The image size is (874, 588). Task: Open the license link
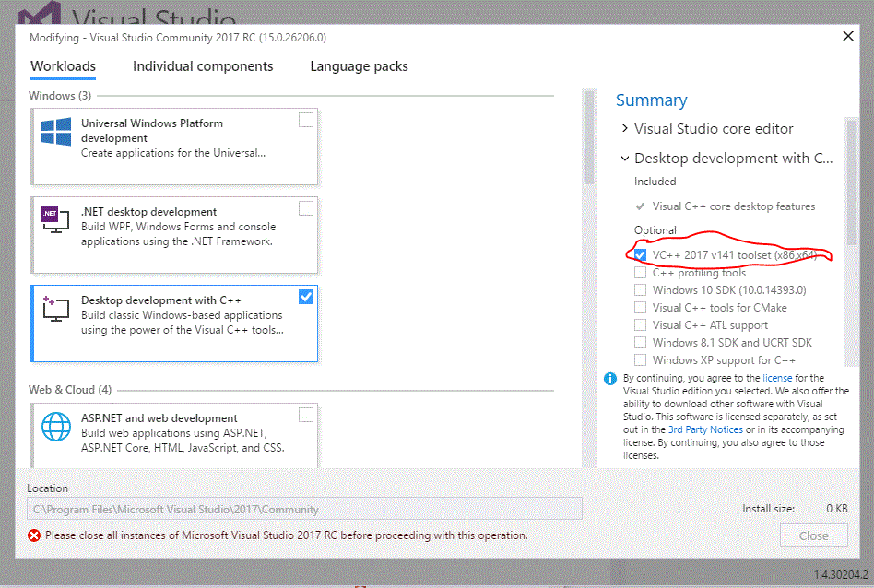(x=776, y=378)
